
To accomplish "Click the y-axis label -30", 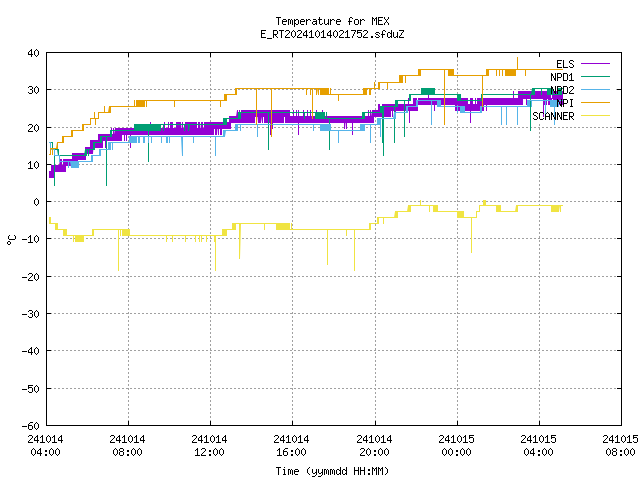I will [31, 314].
